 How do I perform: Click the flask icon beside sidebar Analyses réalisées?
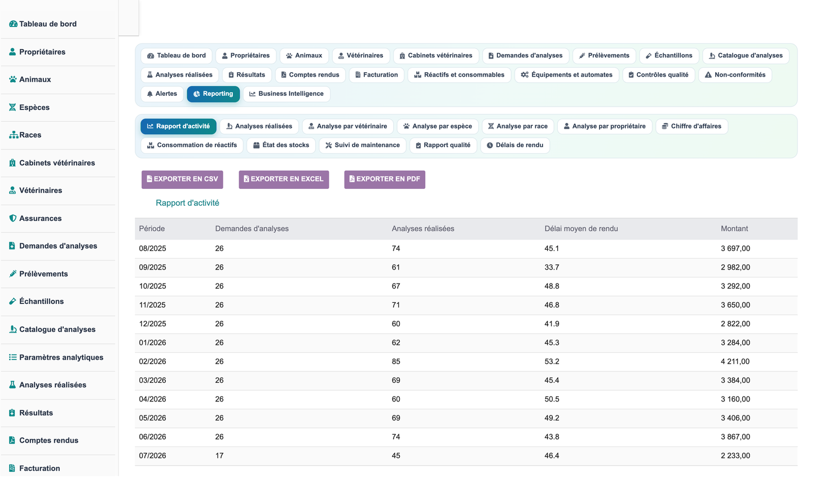coord(12,385)
